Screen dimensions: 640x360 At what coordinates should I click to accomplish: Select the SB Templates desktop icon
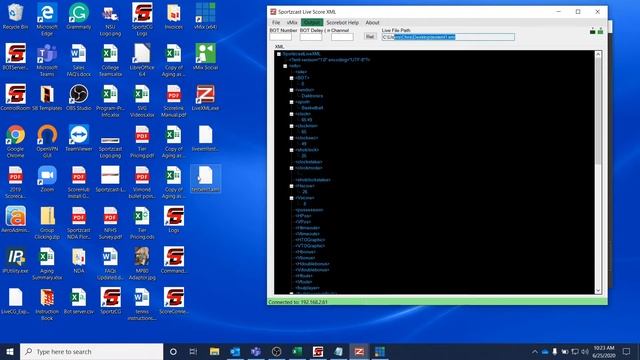(47, 98)
